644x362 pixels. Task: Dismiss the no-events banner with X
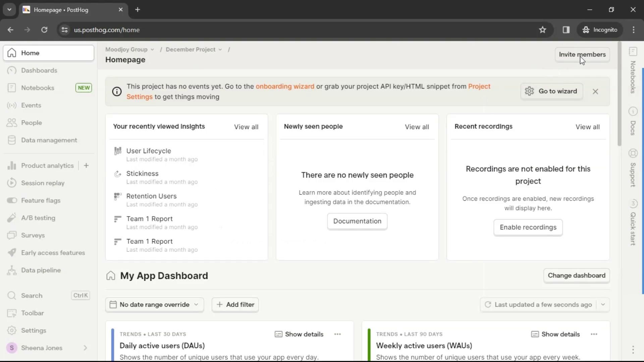(595, 92)
